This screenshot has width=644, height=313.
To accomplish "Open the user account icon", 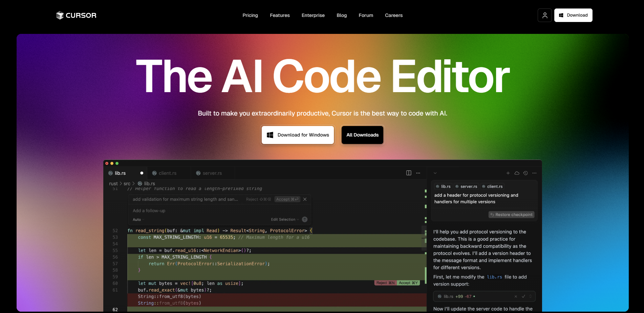I will click(x=545, y=15).
